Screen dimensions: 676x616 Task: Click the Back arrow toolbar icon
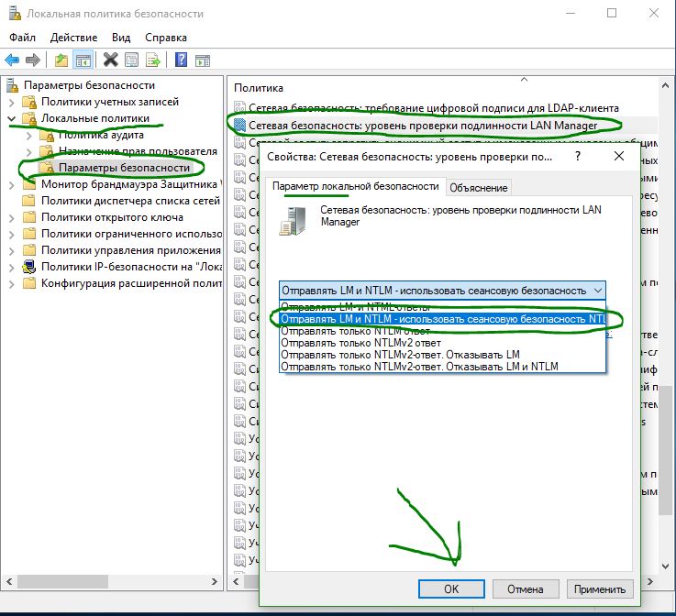pos(12,60)
